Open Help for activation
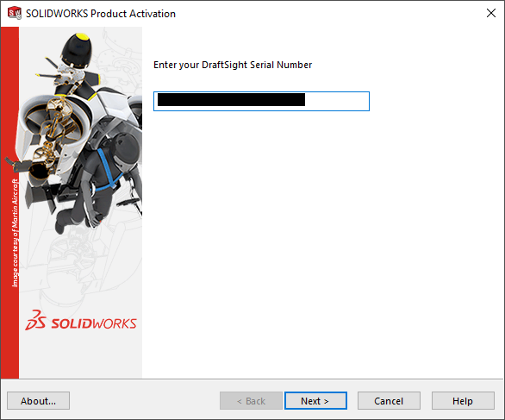Image resolution: width=505 pixels, height=420 pixels. [463, 401]
